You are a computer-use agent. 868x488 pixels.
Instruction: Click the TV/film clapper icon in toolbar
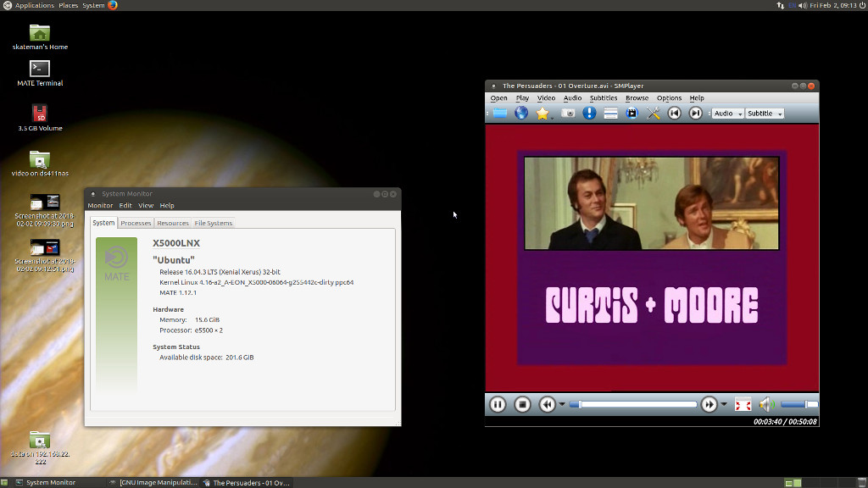632,114
